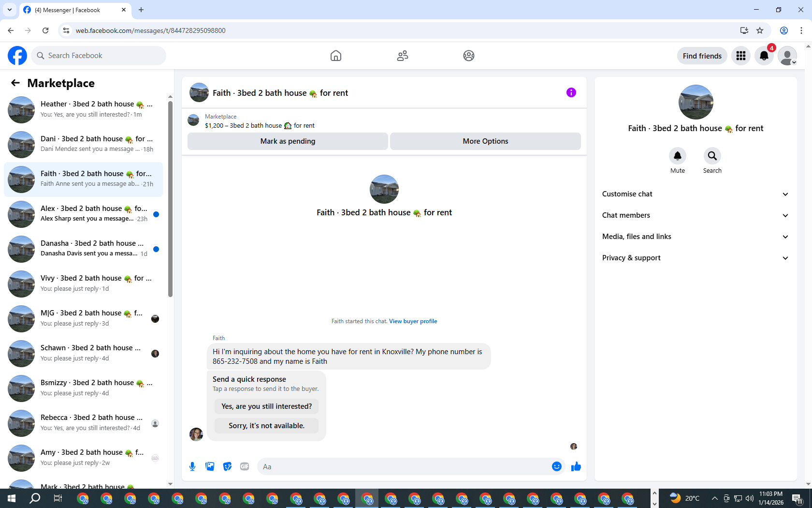
Task: Expand Chat members section
Action: tap(696, 215)
